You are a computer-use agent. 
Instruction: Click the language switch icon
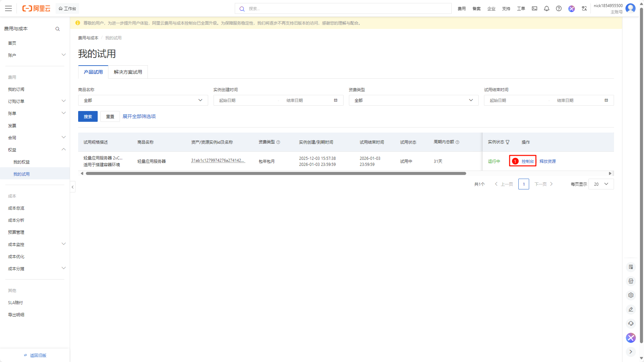point(584,8)
